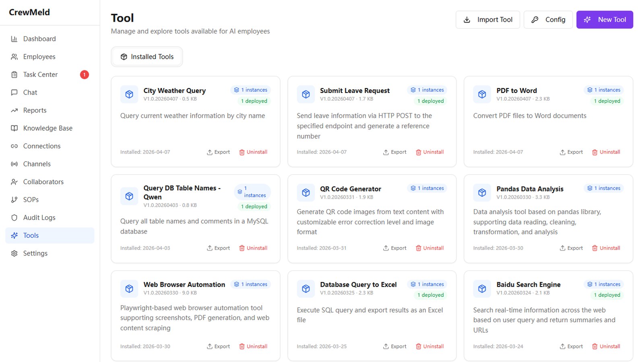Viewport: 644px width, 362px height.
Task: Create a New Tool
Action: coord(605,20)
